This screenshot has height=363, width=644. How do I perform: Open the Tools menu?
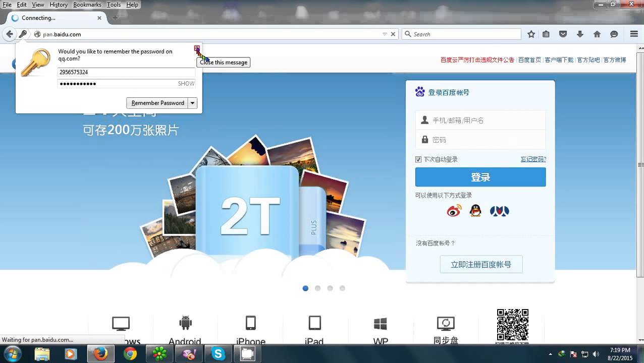pos(114,5)
